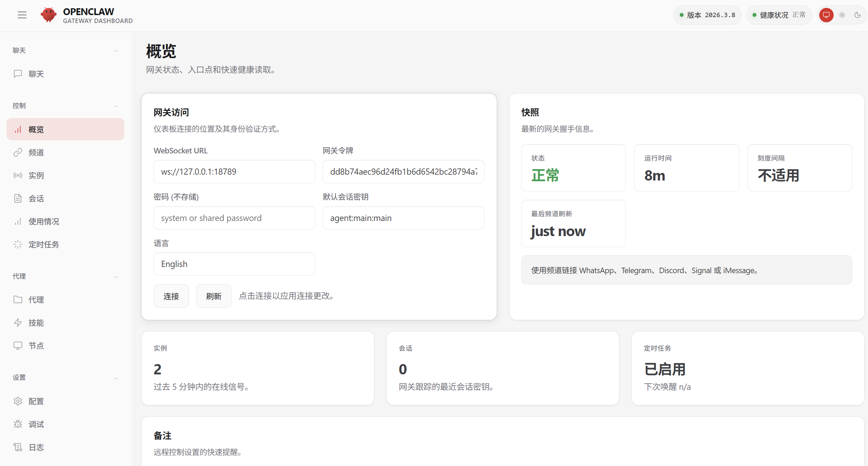This screenshot has width=868, height=466.
Task: Open the 语言 English language dropdown
Action: (234, 264)
